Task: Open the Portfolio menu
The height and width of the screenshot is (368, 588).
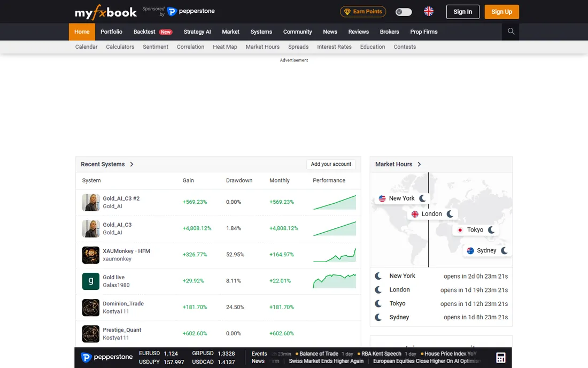Action: (111, 32)
